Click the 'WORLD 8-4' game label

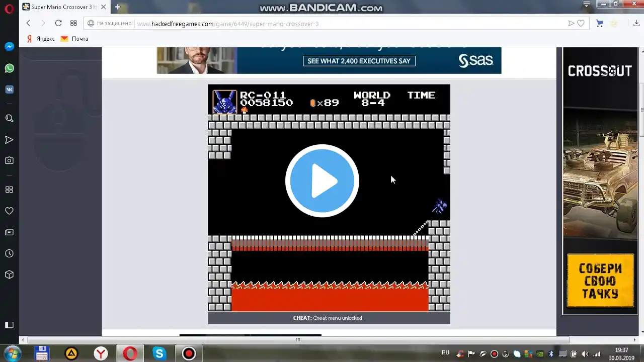click(372, 99)
